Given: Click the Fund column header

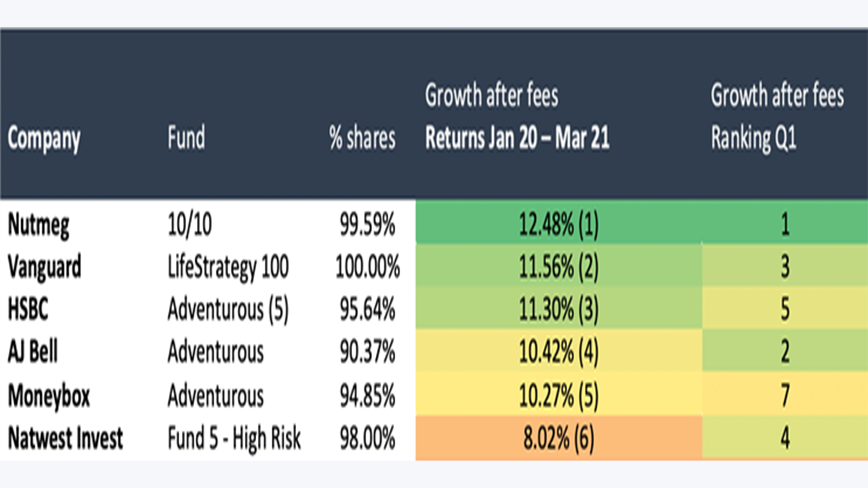Looking at the screenshot, I should click(186, 137).
